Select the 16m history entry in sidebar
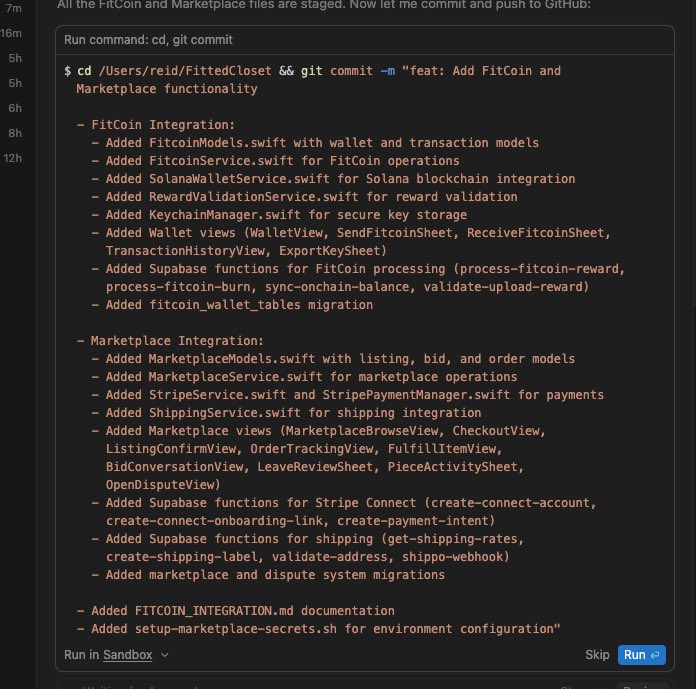The image size is (696, 689). point(11,33)
